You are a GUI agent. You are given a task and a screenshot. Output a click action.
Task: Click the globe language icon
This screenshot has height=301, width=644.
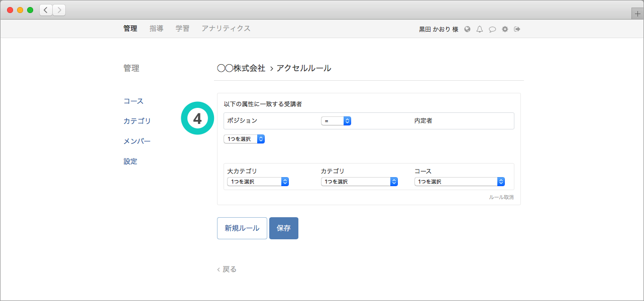467,29
